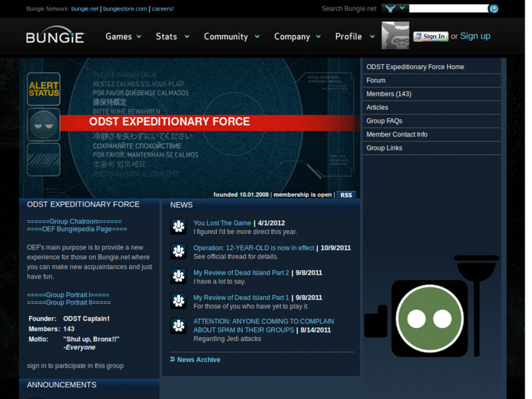The image size is (532, 399).
Task: Click the news icon for ATTENTION post
Action: pos(178,325)
